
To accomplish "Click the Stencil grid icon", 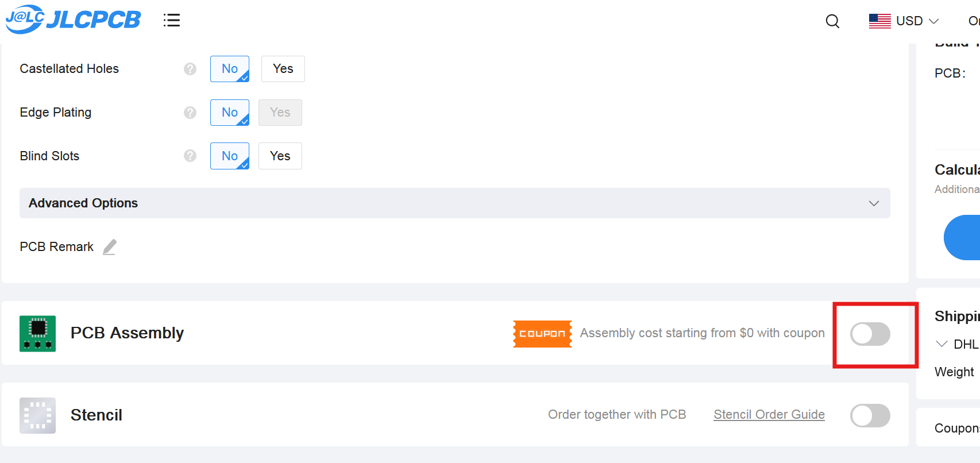I will [x=37, y=415].
